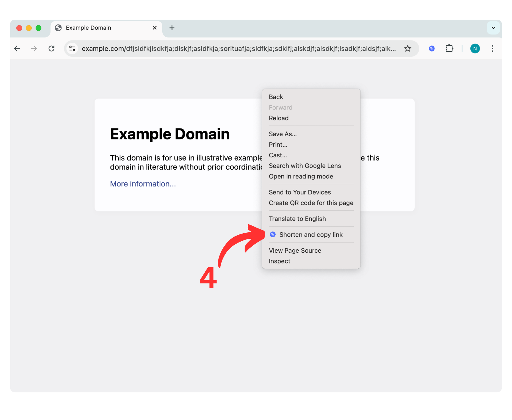The width and height of the screenshot is (512, 420).
Task: Bookmark the page with the star icon
Action: (x=408, y=48)
